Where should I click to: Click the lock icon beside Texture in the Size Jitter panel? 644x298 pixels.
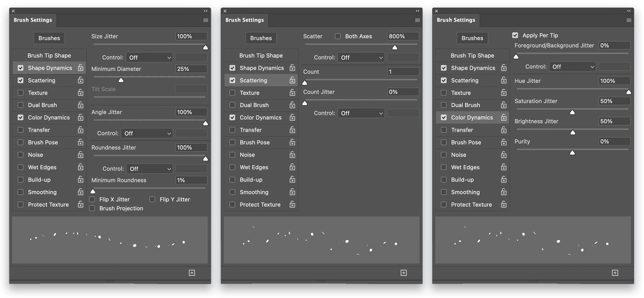pyautogui.click(x=81, y=93)
